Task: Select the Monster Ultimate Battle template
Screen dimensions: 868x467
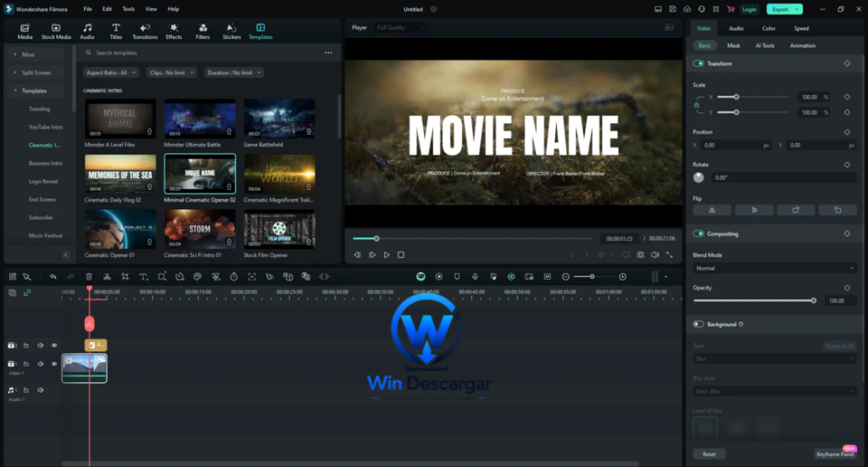Action: point(200,123)
